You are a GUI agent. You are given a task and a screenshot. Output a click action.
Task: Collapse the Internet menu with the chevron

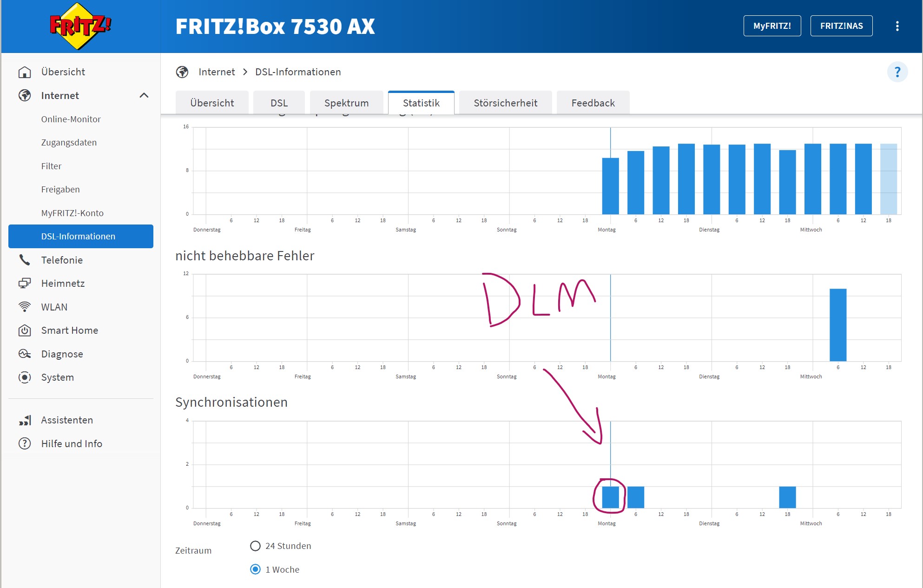144,95
